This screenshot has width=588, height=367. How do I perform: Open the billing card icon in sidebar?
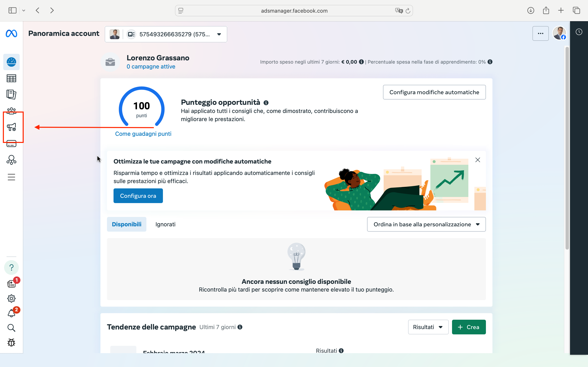[x=11, y=144]
